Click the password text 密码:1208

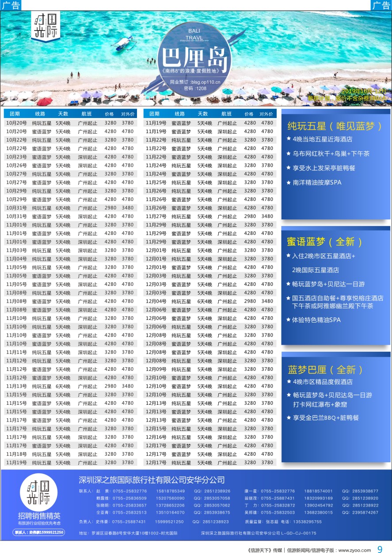tap(195, 88)
